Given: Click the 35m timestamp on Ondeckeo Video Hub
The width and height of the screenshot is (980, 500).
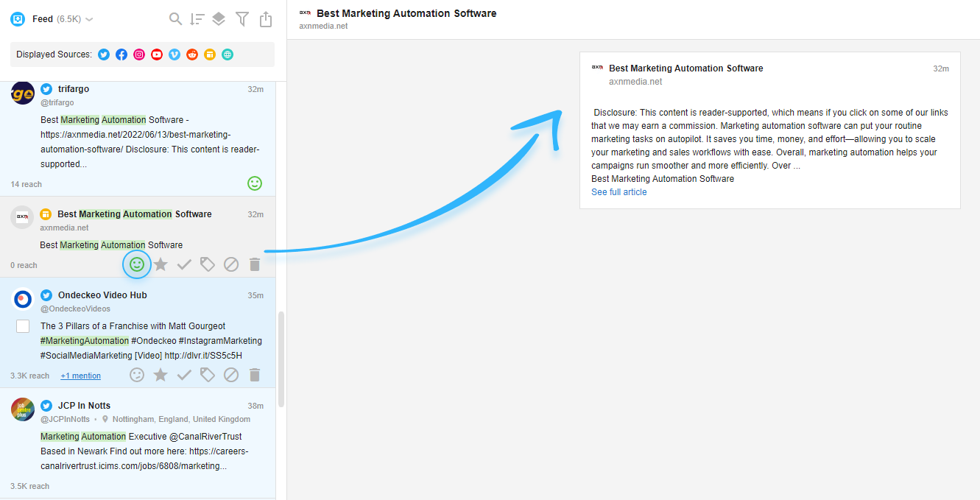Looking at the screenshot, I should (255, 295).
